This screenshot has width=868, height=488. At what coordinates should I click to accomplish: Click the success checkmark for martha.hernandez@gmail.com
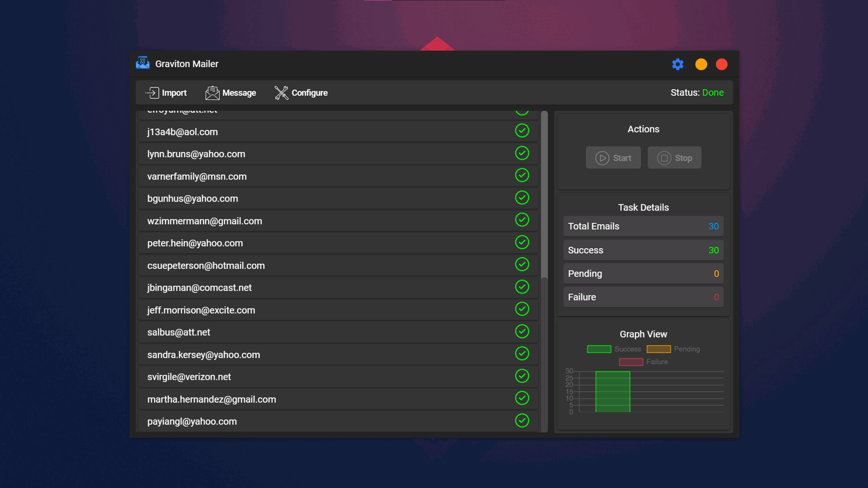(x=522, y=398)
